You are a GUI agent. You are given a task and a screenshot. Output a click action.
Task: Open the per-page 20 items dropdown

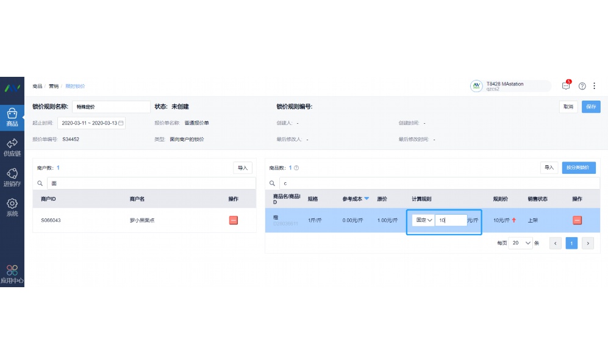click(520, 243)
